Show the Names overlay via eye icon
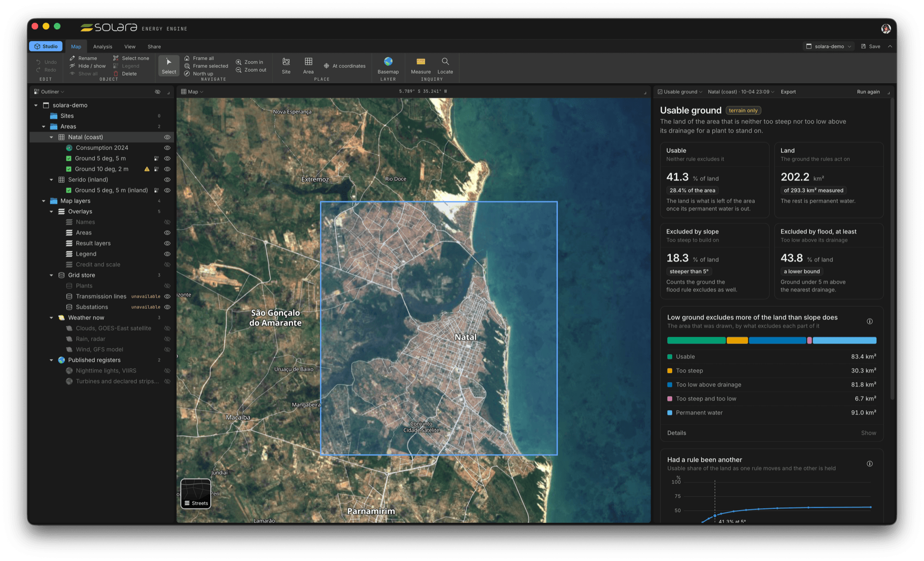924x561 pixels. pyautogui.click(x=167, y=222)
